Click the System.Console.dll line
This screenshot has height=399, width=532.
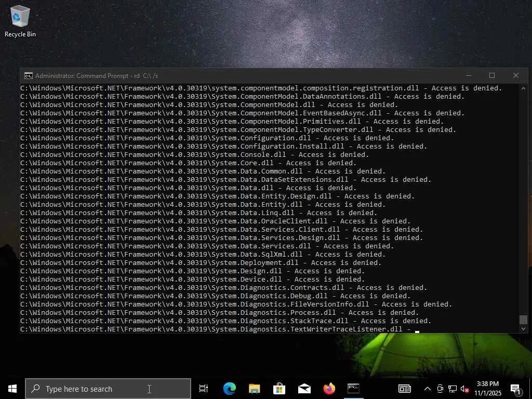(x=194, y=155)
